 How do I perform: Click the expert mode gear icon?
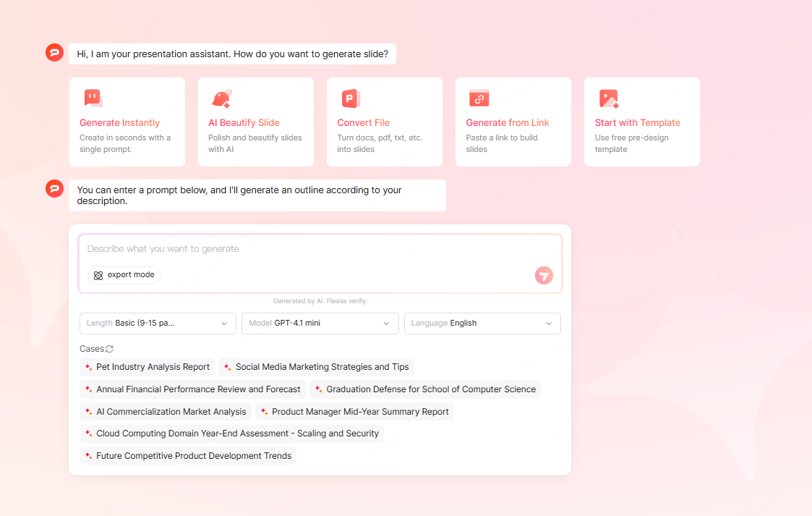99,275
